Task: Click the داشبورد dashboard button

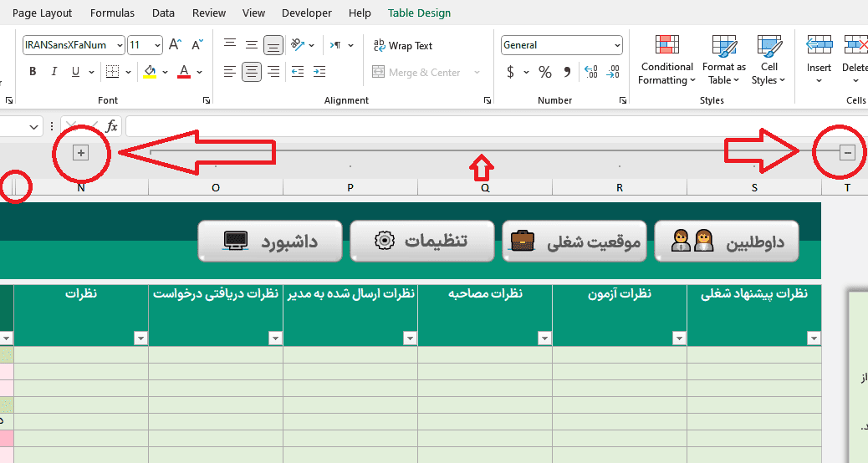Action: coord(270,242)
